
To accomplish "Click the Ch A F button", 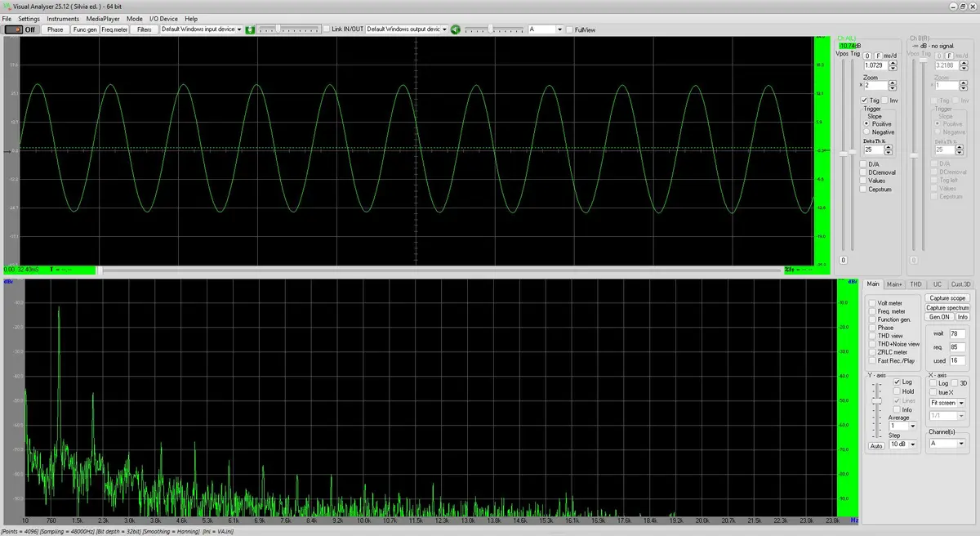I will (x=878, y=56).
